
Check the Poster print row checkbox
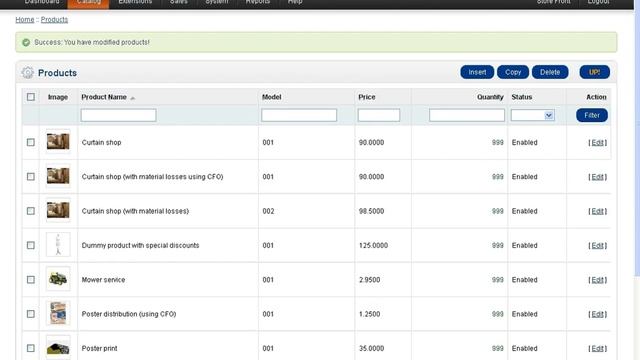tap(31, 348)
